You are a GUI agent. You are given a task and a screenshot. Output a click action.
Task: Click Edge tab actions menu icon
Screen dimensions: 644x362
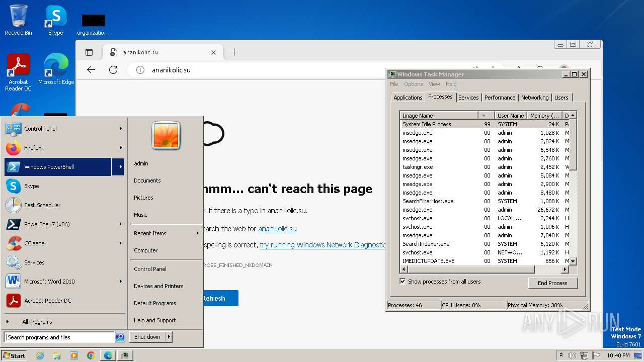tap(89, 52)
